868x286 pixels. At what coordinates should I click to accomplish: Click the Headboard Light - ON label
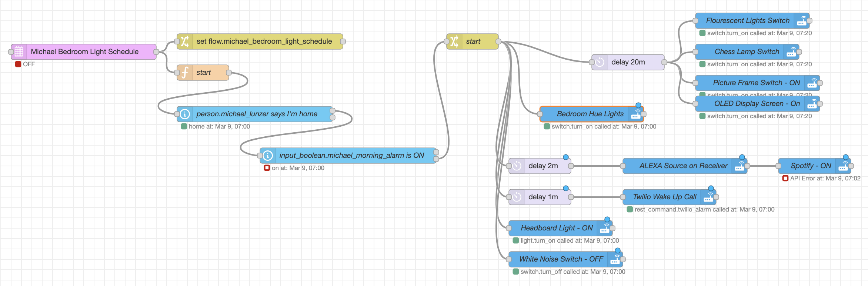tap(557, 228)
